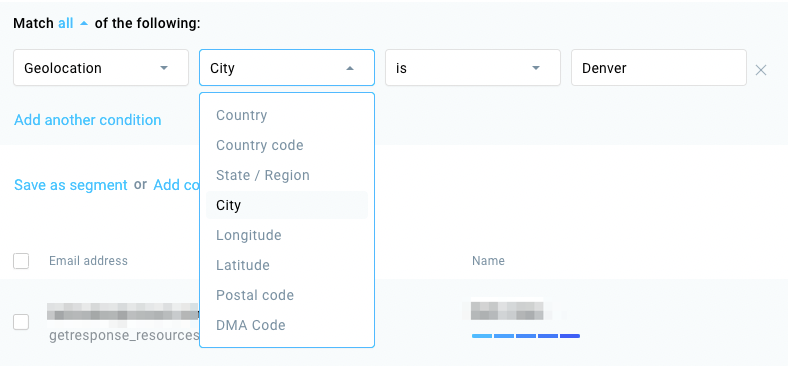The image size is (788, 366).
Task: Tick the checkbox for the getresponse_resources contact
Action: [21, 322]
